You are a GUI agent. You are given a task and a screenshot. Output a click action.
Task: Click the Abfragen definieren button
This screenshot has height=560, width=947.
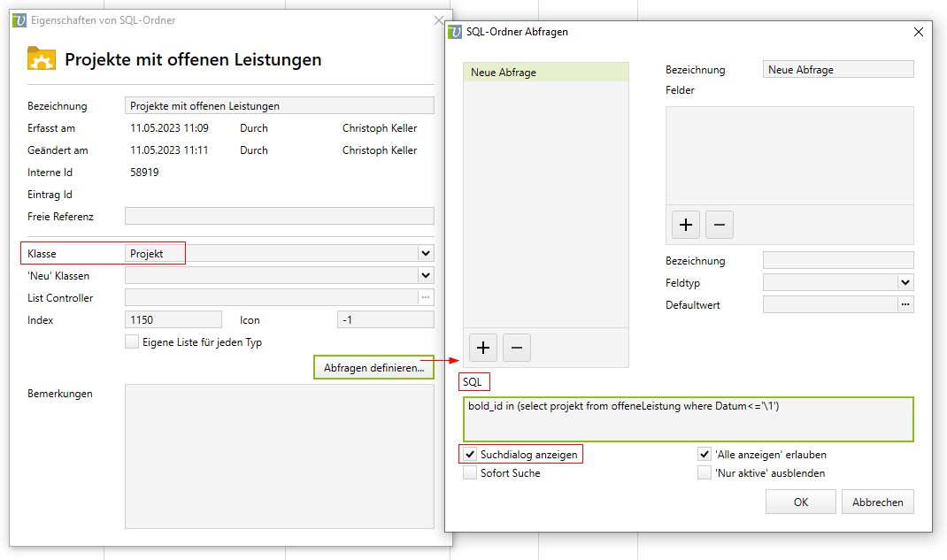pos(373,367)
